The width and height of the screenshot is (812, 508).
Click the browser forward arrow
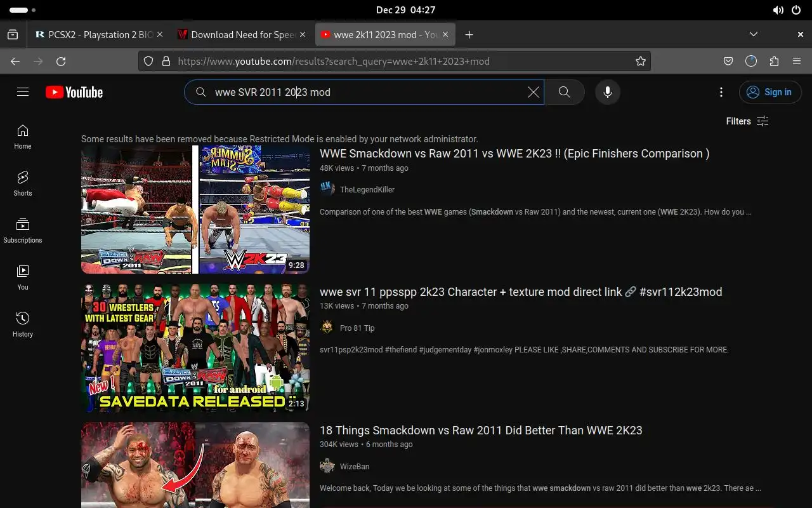(x=38, y=62)
